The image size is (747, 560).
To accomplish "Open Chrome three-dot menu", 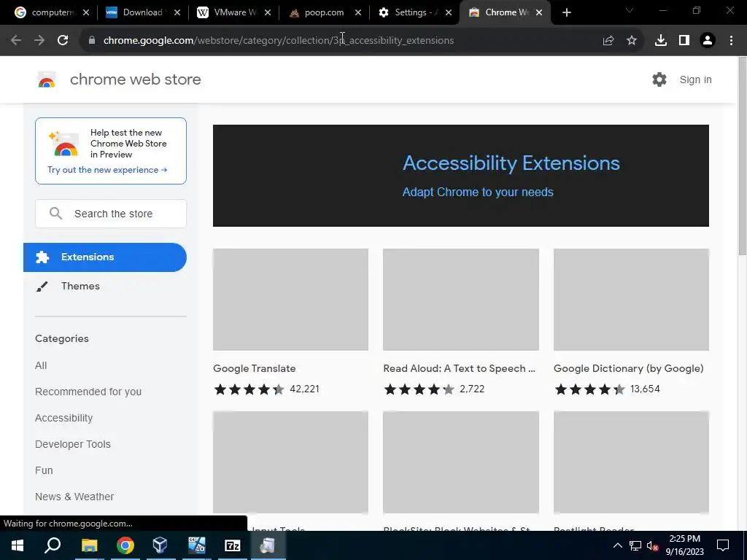I will click(x=731, y=41).
